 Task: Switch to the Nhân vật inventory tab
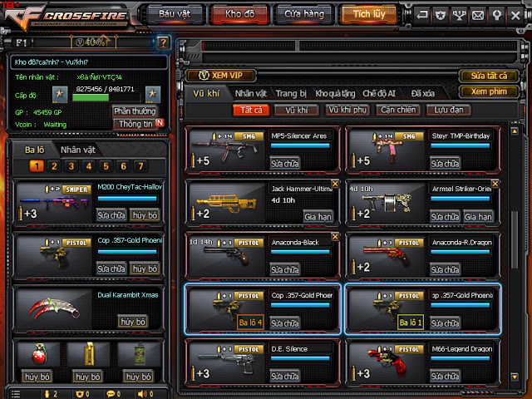251,93
